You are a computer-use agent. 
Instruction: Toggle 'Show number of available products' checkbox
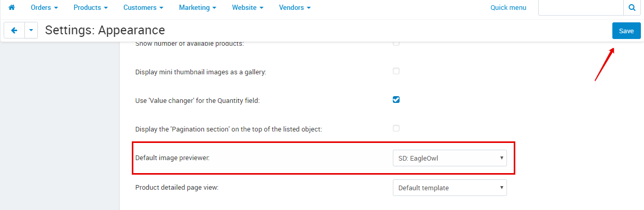[x=396, y=43]
